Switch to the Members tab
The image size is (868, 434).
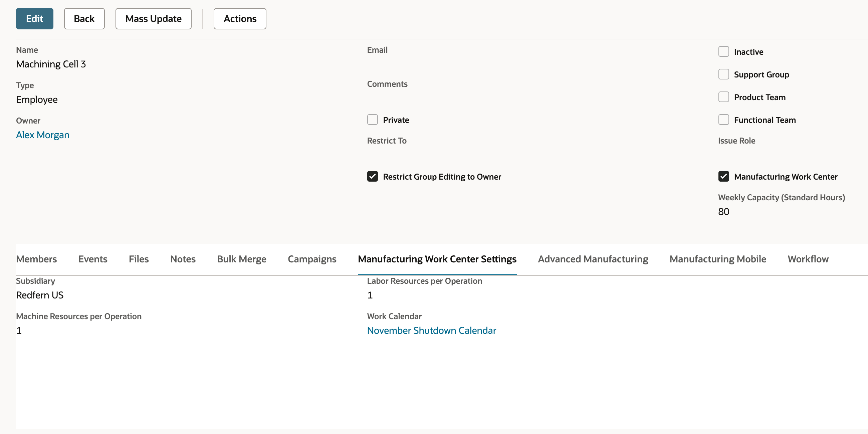coord(36,259)
